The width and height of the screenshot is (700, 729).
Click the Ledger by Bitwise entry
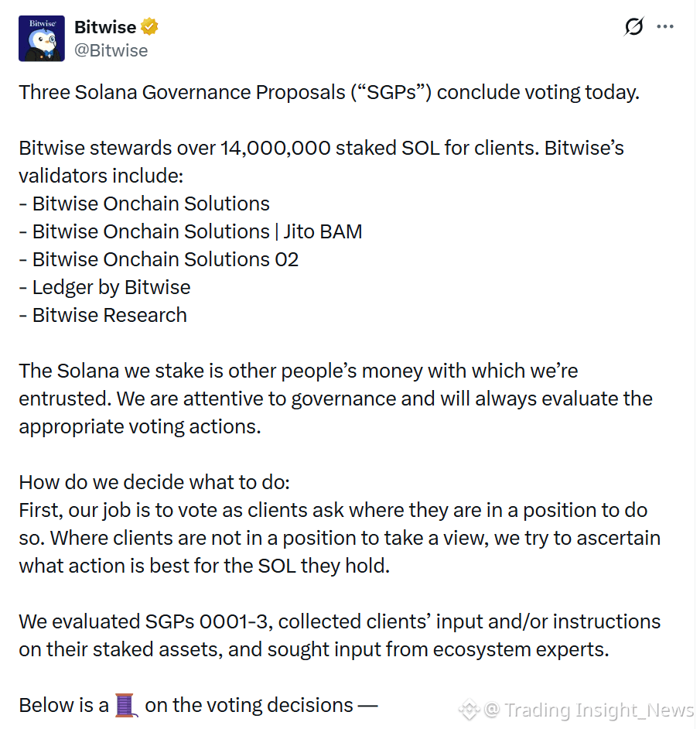pyautogui.click(x=104, y=287)
